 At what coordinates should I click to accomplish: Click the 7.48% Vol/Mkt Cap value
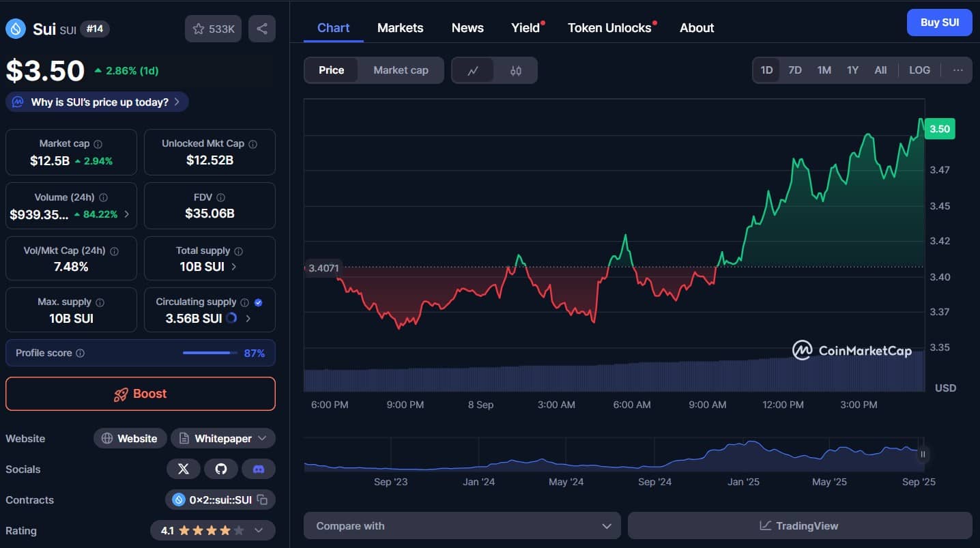[x=71, y=266]
